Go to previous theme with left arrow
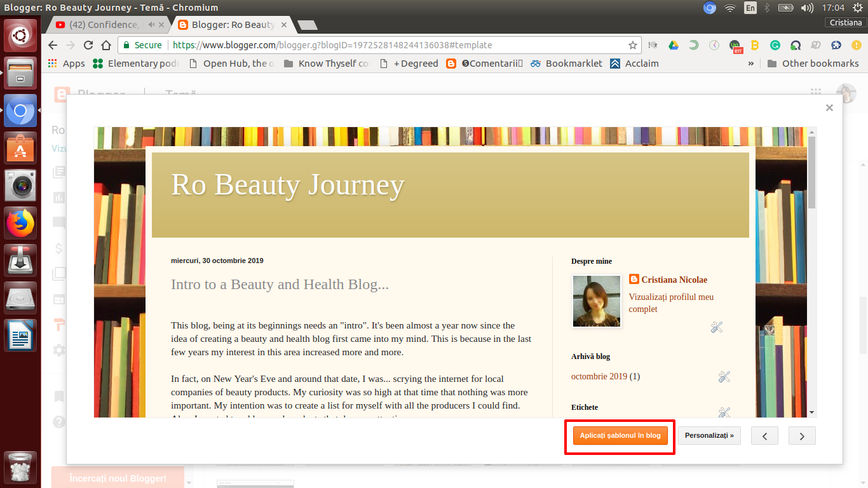 click(x=764, y=436)
